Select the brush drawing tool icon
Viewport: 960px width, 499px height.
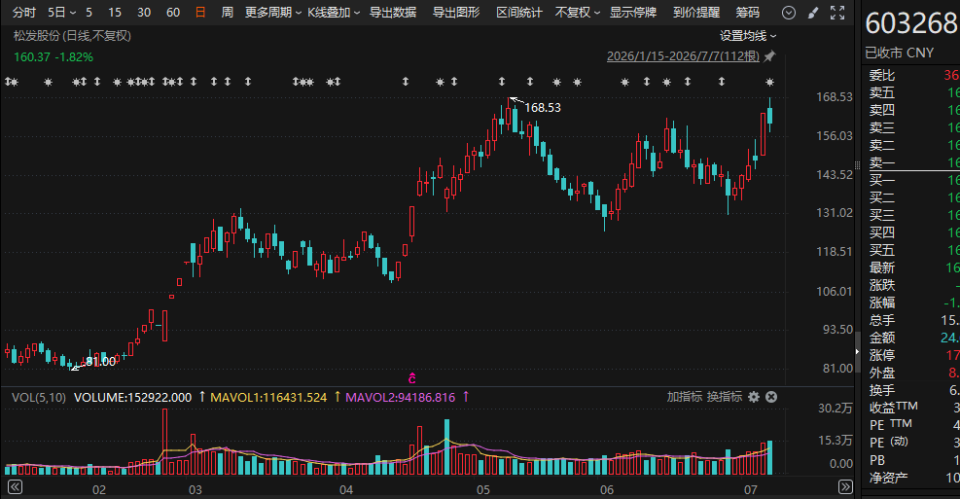[x=813, y=12]
